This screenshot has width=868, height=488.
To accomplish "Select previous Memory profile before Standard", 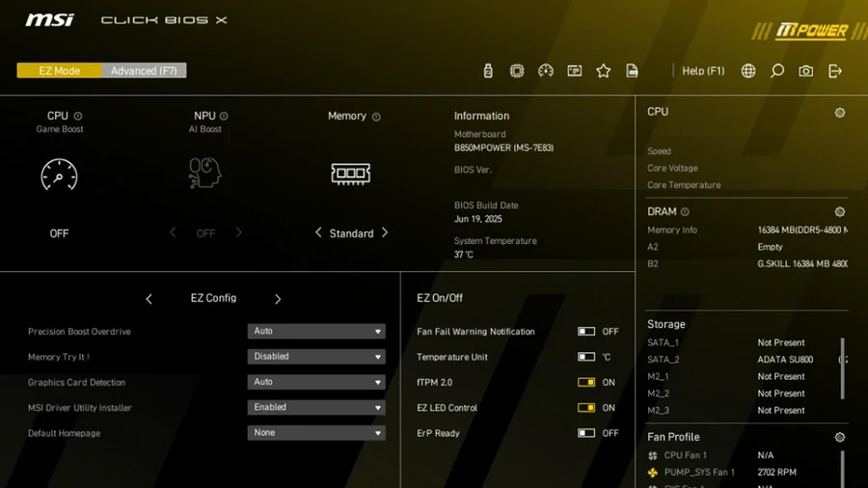I will click(318, 232).
